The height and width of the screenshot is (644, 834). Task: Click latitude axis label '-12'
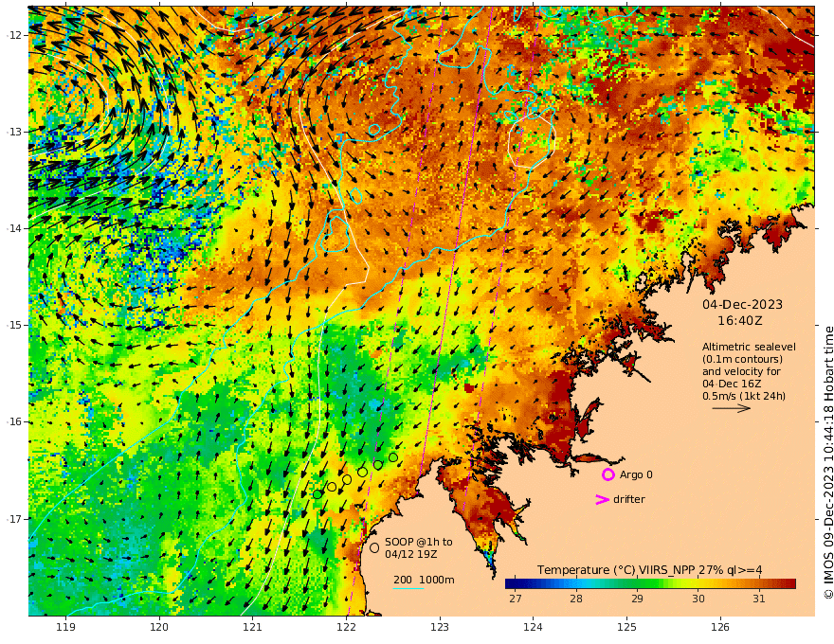[x=14, y=35]
